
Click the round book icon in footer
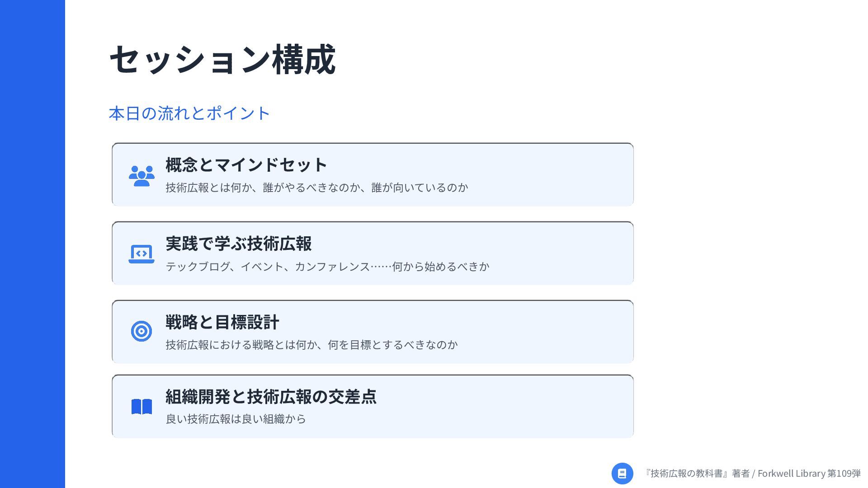point(622,474)
